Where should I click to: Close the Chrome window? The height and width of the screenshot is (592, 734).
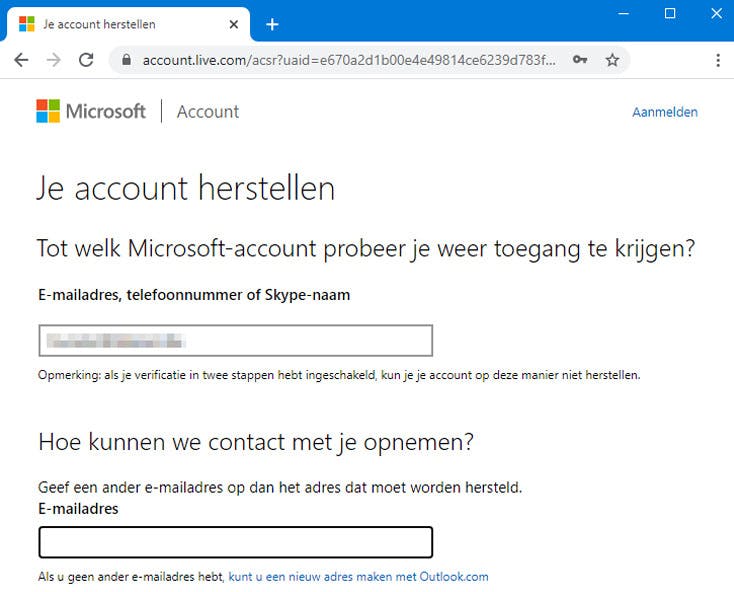pos(714,13)
